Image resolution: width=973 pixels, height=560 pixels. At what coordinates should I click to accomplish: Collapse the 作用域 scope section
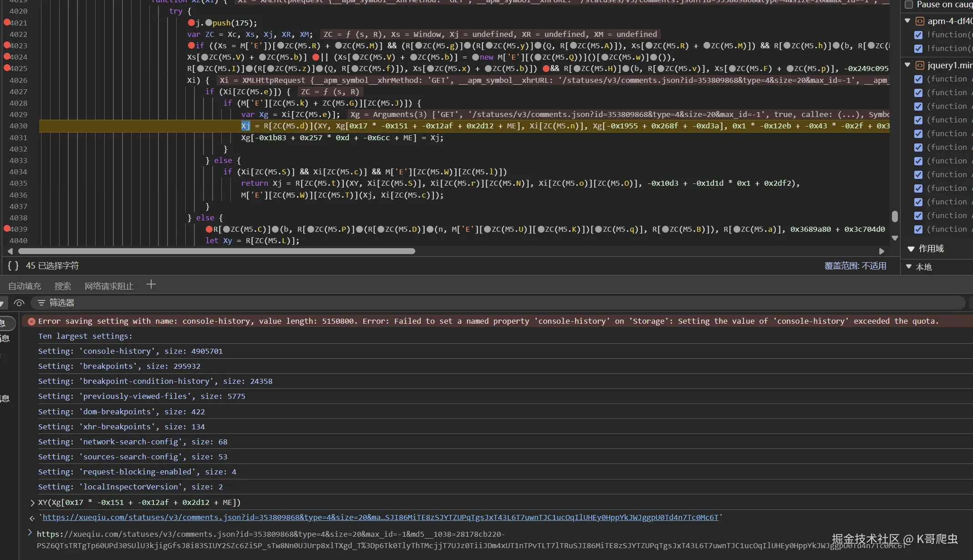[x=911, y=249]
